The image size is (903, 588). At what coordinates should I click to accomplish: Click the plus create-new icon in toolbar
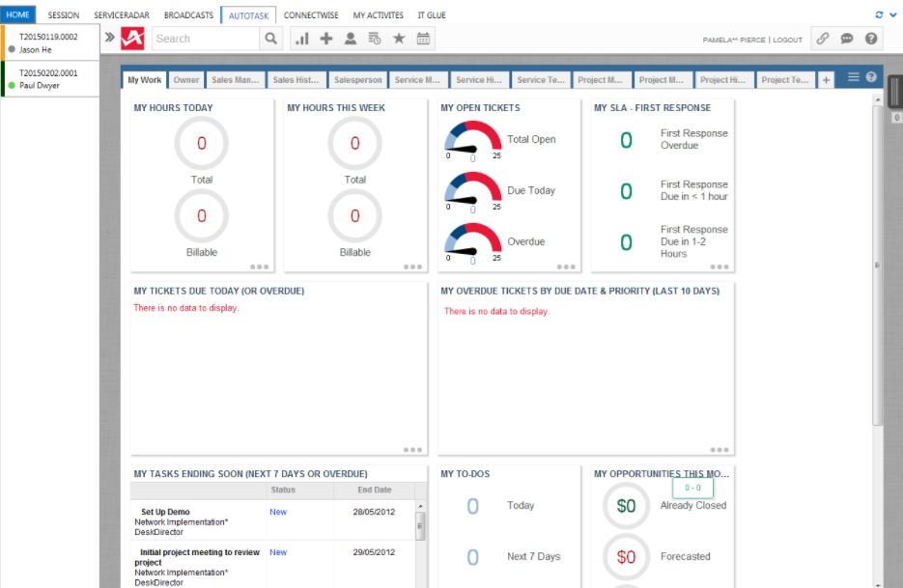(326, 39)
